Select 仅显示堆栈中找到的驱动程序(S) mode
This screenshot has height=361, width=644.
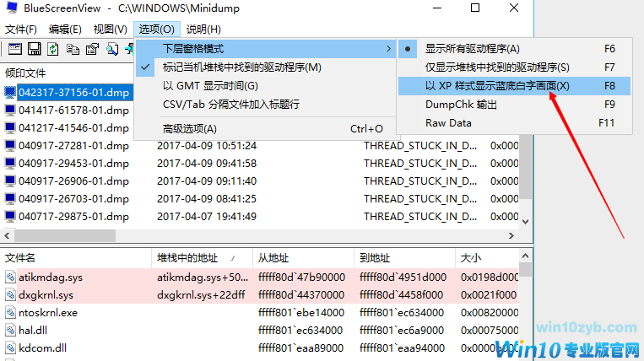514,67
